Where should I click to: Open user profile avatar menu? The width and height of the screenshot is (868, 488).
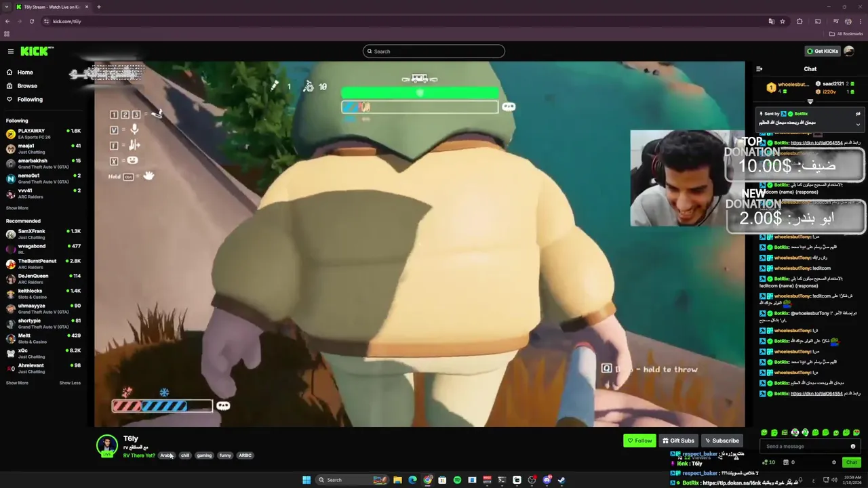[x=849, y=52]
